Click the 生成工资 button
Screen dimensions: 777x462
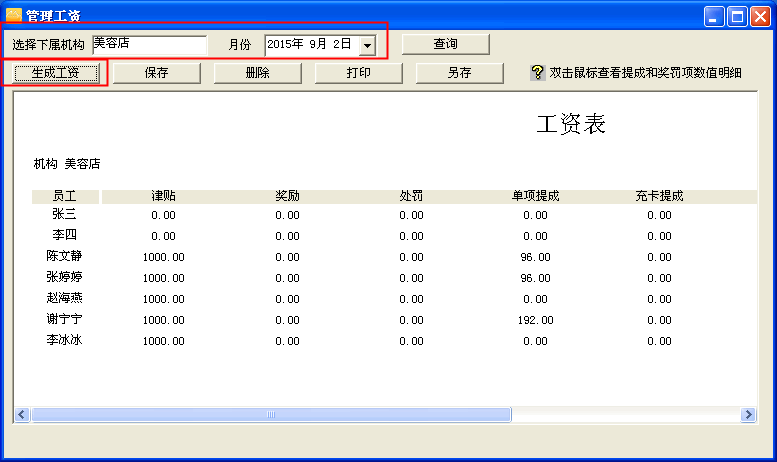tap(56, 73)
